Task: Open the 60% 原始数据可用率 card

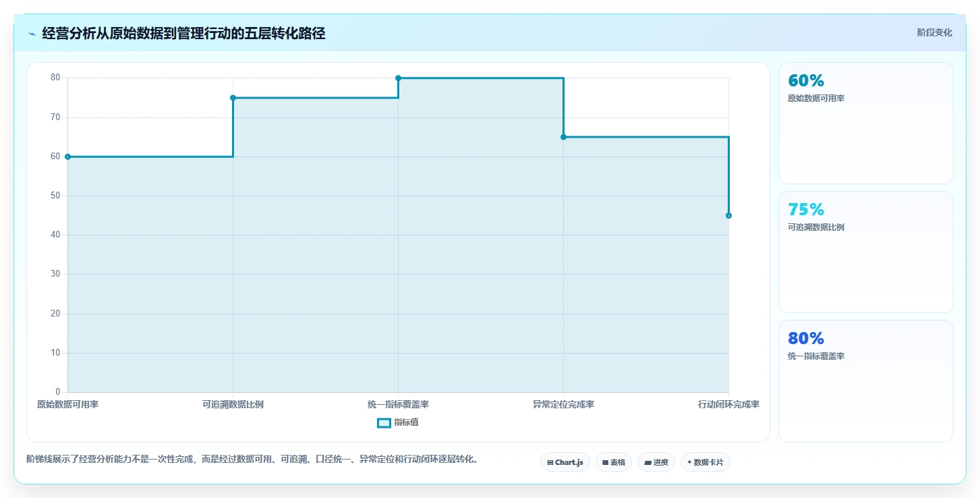Action: point(865,123)
